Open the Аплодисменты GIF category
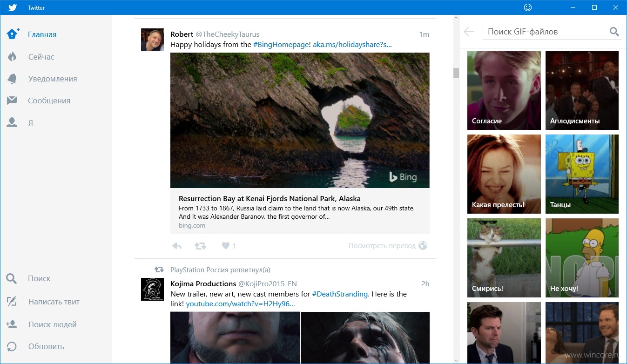This screenshot has width=627, height=364. pyautogui.click(x=582, y=90)
